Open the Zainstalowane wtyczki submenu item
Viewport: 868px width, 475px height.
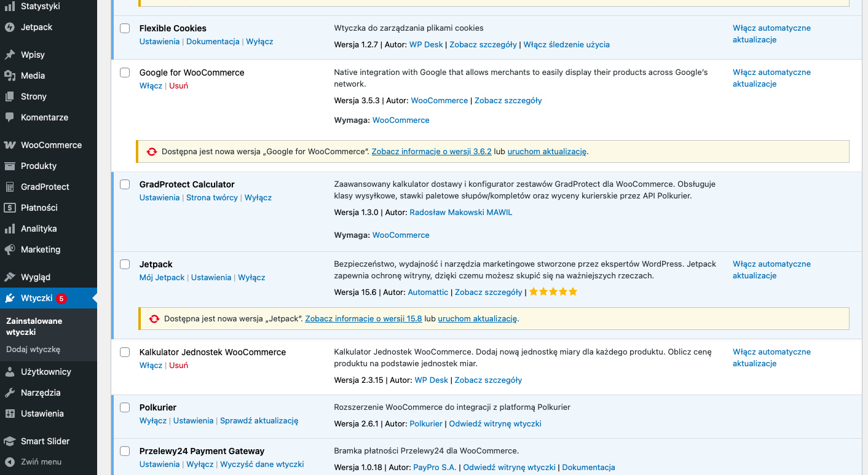tap(34, 326)
